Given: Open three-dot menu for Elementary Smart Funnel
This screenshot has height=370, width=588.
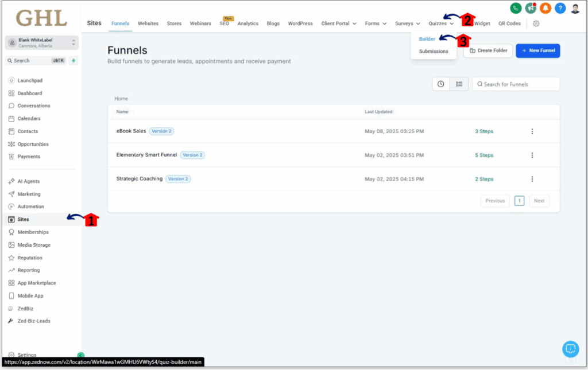Looking at the screenshot, I should (532, 155).
